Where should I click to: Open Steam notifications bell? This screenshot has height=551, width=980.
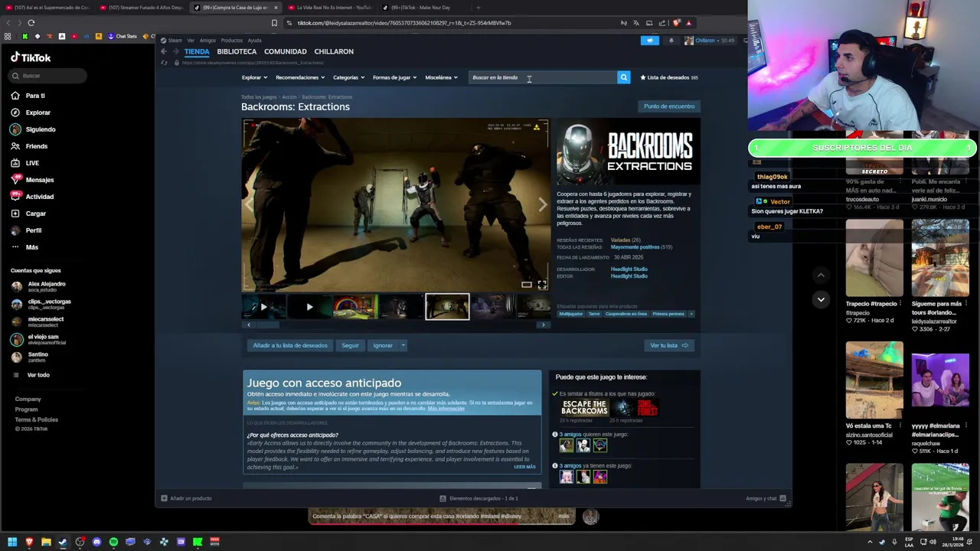point(671,41)
